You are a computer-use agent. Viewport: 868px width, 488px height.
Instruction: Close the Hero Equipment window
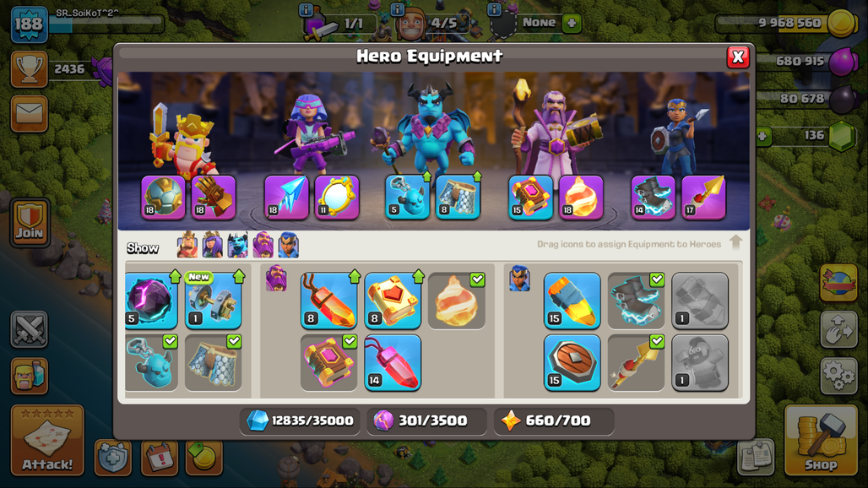tap(738, 57)
